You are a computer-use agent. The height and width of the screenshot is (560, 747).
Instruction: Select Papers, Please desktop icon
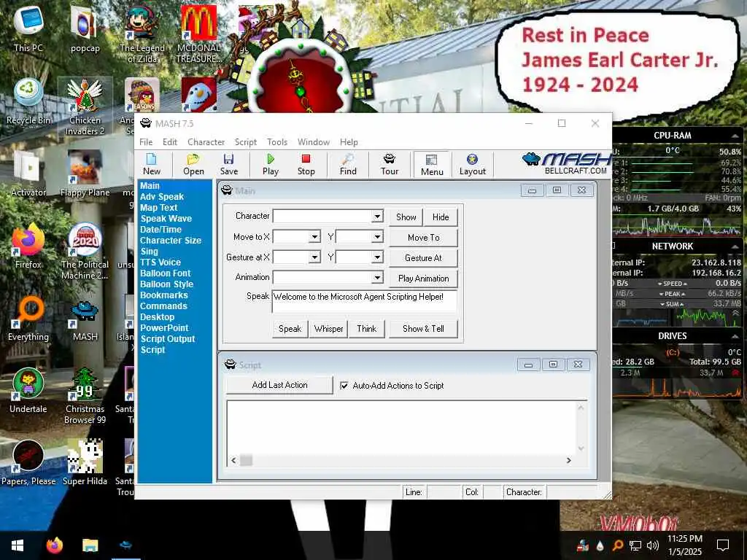coord(28,463)
